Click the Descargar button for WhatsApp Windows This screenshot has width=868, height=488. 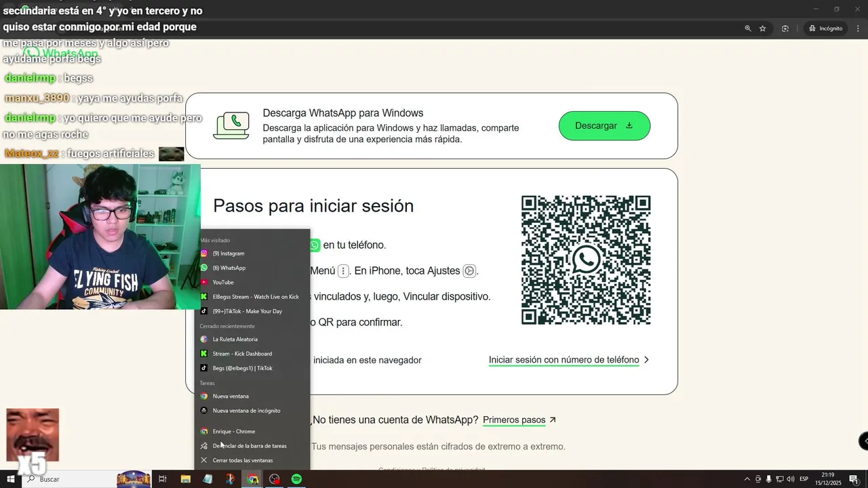(604, 126)
